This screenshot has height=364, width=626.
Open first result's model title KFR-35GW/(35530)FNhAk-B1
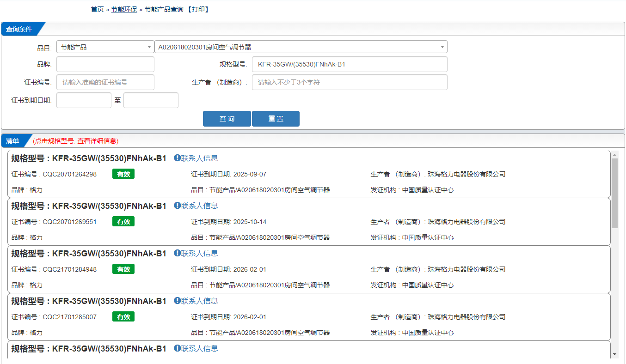pyautogui.click(x=89, y=158)
